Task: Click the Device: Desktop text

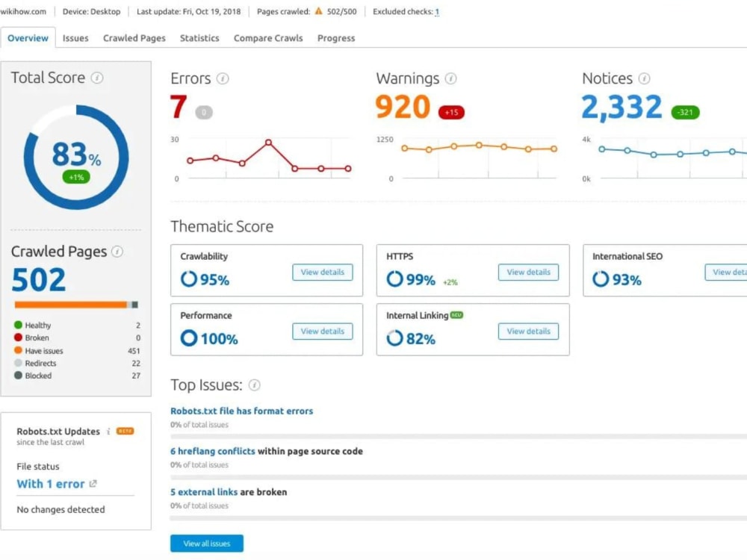Action: [x=91, y=11]
